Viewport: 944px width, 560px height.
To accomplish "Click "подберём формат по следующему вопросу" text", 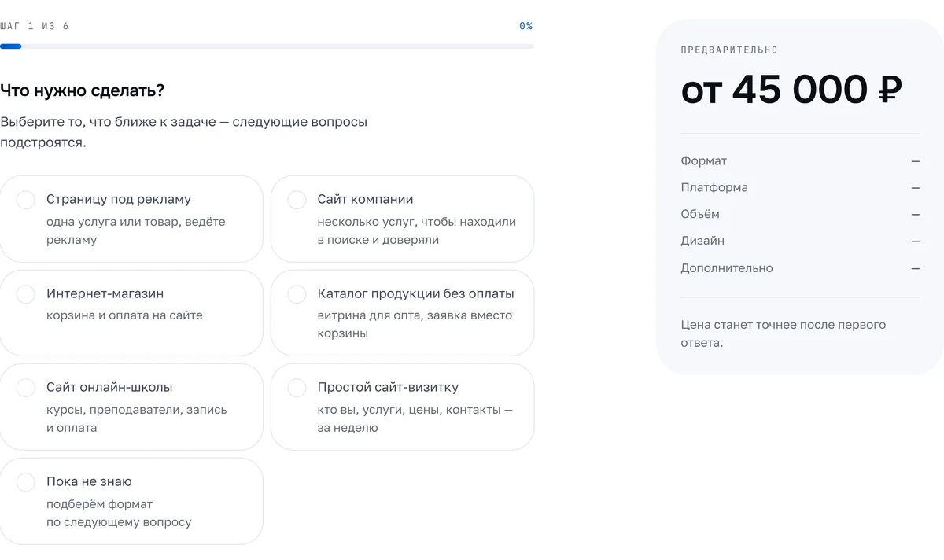I will (119, 513).
